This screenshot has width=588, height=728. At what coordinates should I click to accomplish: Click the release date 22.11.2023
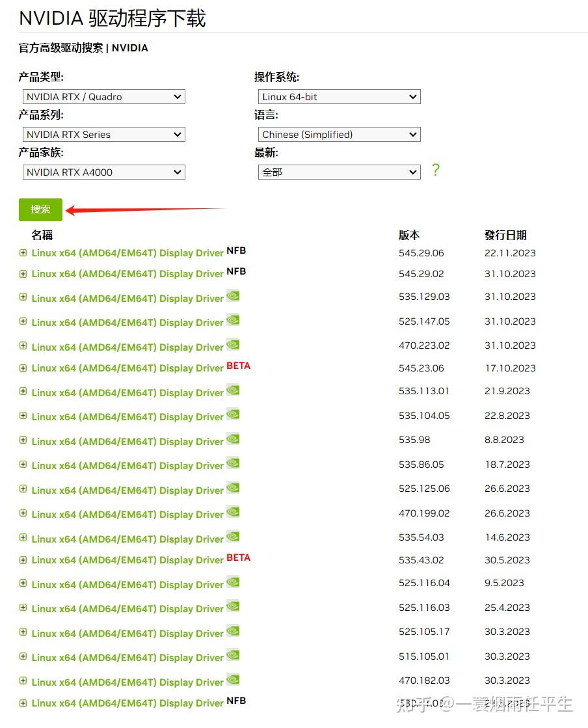510,253
